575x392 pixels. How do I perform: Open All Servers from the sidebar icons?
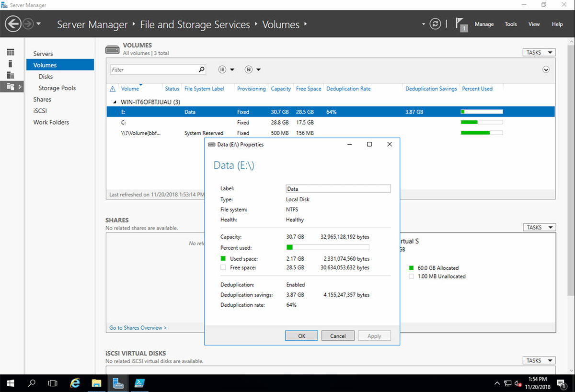[x=11, y=76]
